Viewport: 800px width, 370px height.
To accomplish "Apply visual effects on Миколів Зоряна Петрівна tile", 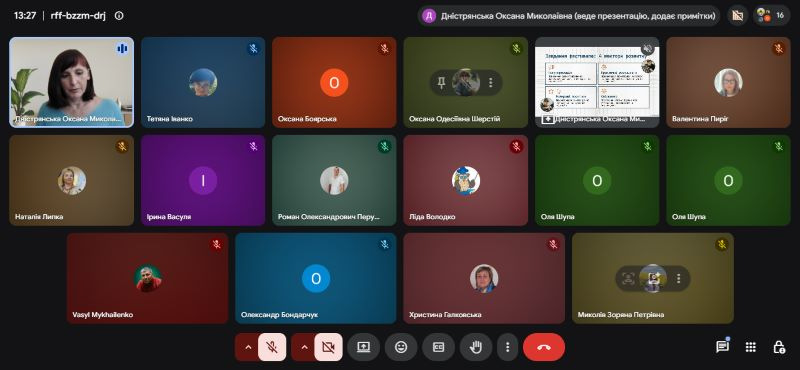I will tap(654, 278).
